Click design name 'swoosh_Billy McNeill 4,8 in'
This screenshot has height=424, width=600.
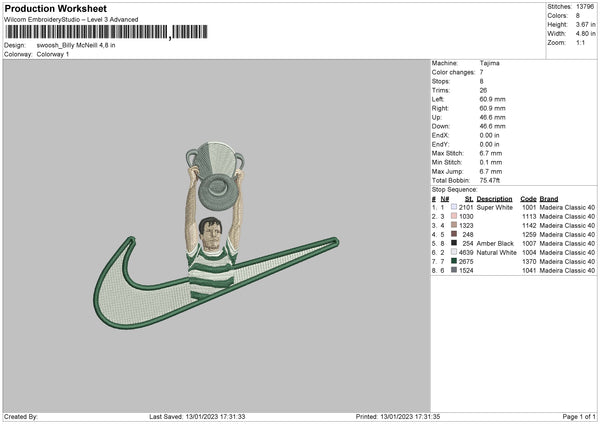point(76,45)
